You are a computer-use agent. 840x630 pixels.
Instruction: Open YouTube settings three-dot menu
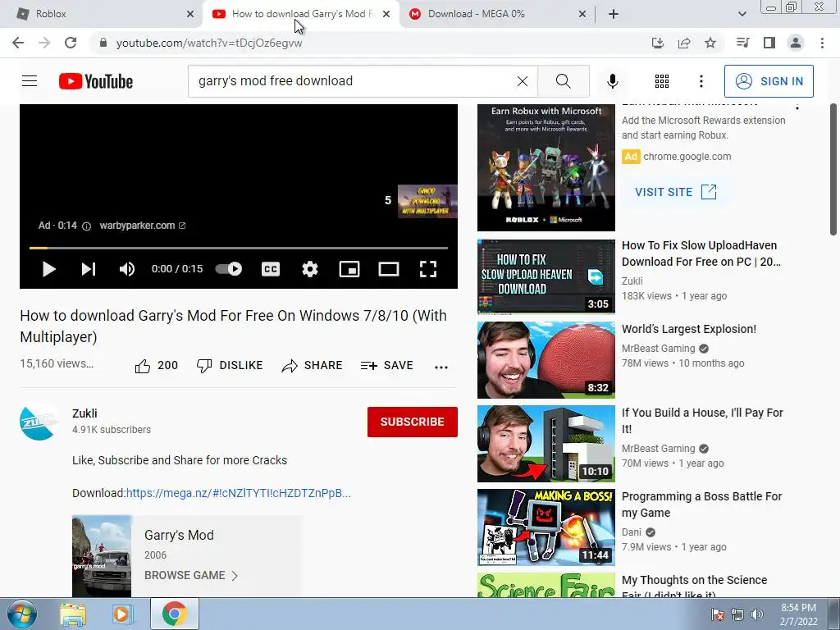tap(701, 81)
